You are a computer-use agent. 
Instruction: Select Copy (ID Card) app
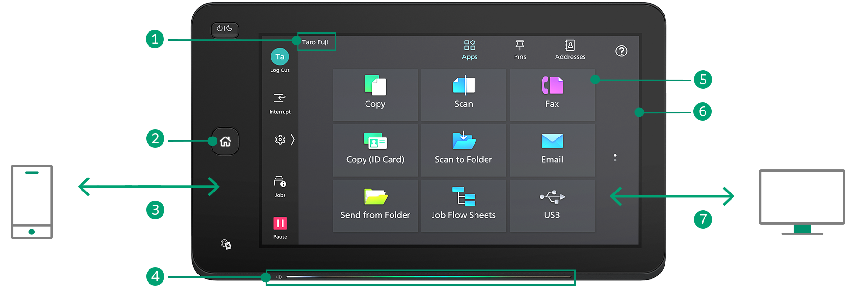pos(375,150)
